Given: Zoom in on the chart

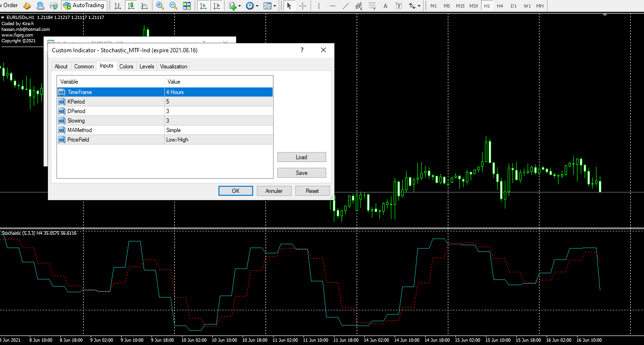Looking at the screenshot, I should (160, 6).
